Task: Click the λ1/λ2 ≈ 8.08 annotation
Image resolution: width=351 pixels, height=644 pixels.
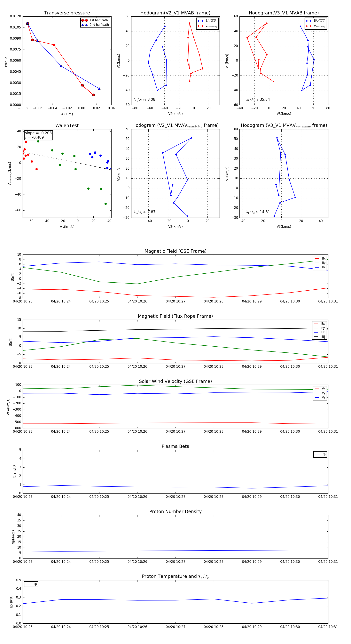Action: coord(145,100)
